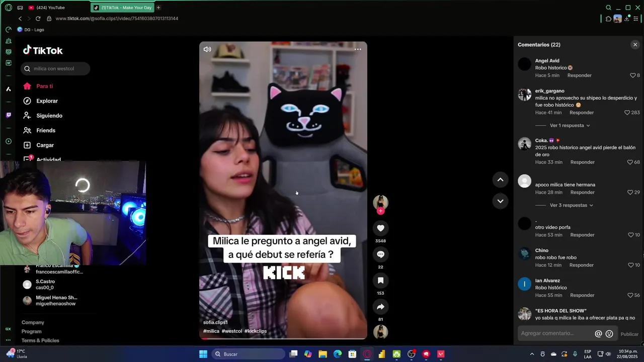644x362 pixels.
Task: Open Opera tab search magnifier icon
Action: click(608, 8)
